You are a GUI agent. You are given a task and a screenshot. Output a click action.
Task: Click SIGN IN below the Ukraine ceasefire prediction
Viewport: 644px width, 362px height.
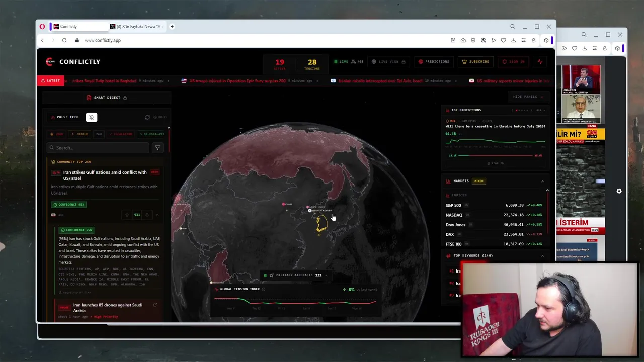coord(495,163)
